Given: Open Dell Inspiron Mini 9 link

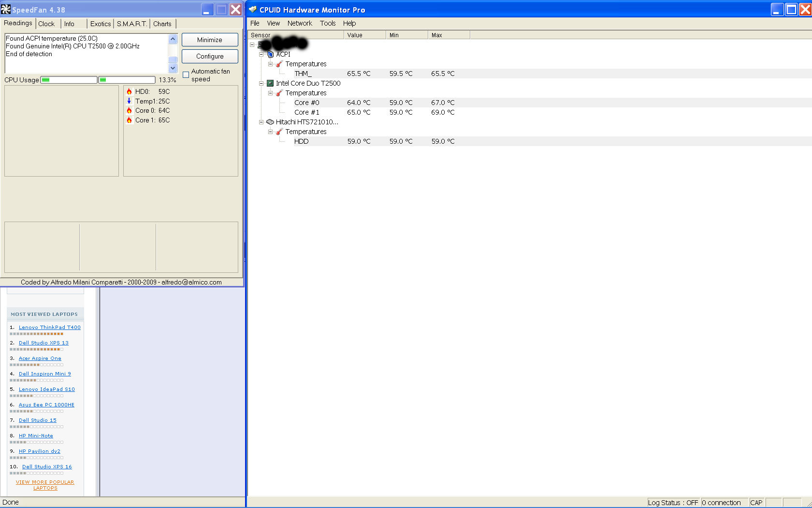Looking at the screenshot, I should tap(45, 374).
